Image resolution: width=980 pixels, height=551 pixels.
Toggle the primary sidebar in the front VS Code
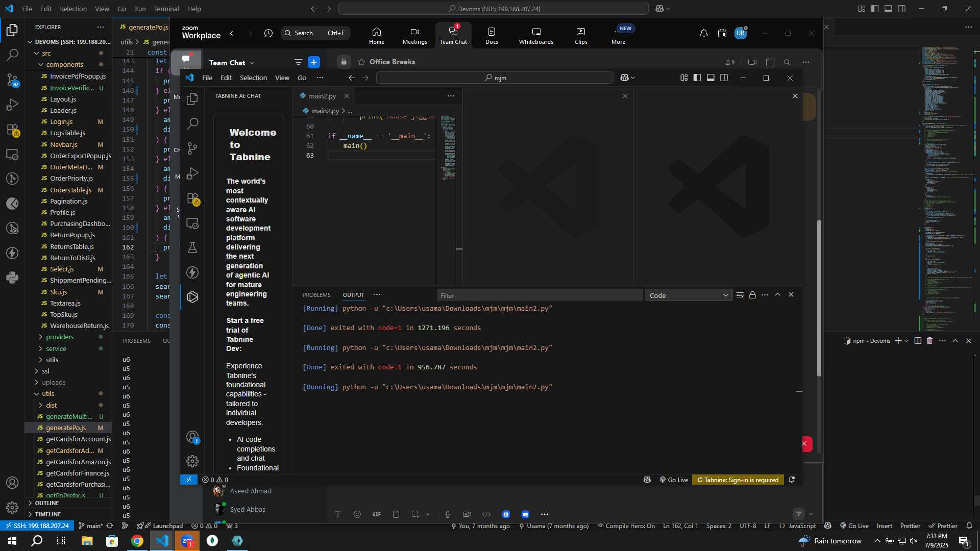pos(697,78)
